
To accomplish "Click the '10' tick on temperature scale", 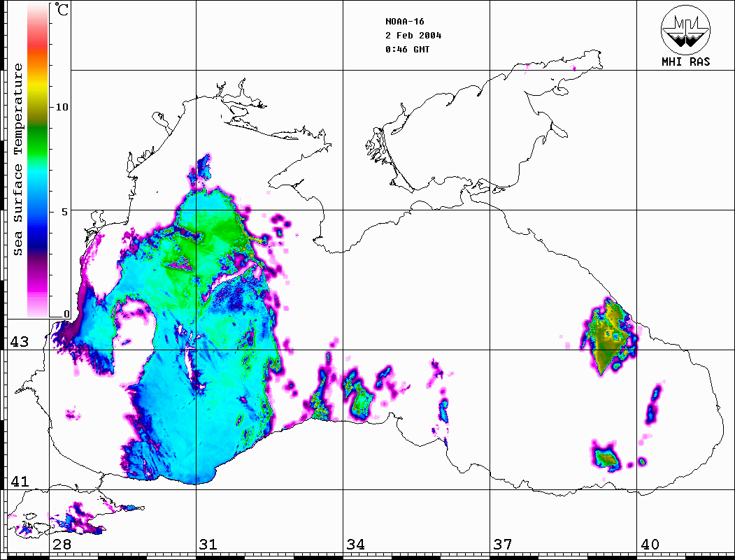I will (62, 107).
